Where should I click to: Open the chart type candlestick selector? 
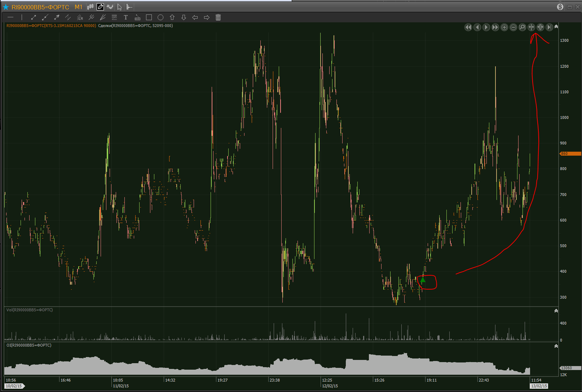(91, 7)
